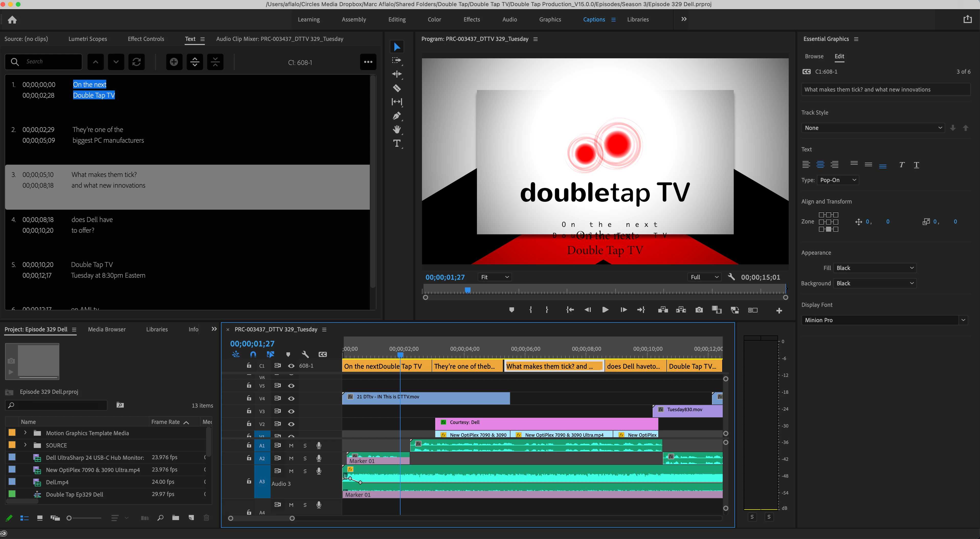Select the Ripple Edit tool
This screenshot has height=539, width=980.
click(x=397, y=74)
